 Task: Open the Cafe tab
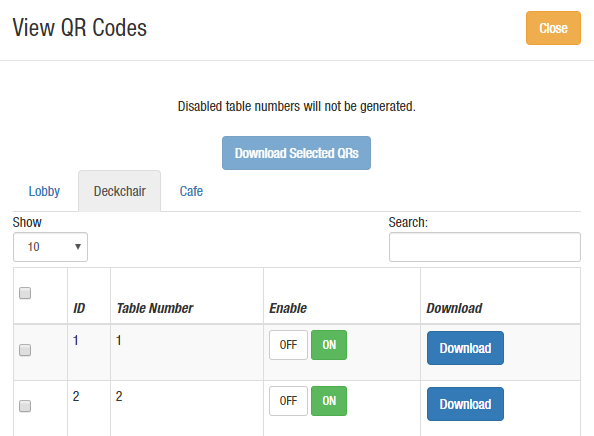pos(191,191)
